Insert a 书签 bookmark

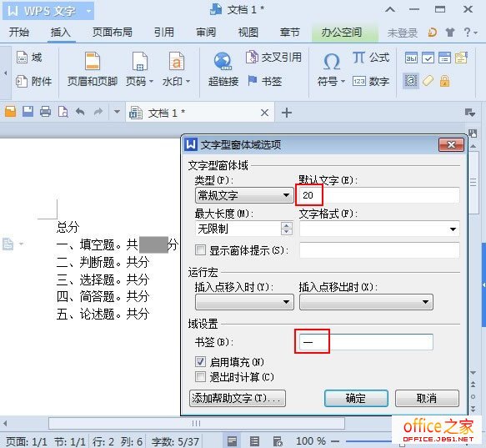point(265,81)
